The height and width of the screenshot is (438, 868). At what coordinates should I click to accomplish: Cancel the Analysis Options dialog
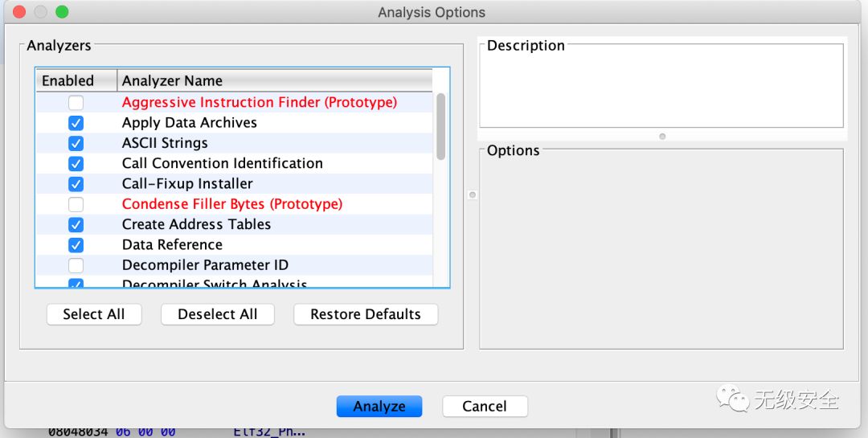tap(485, 406)
